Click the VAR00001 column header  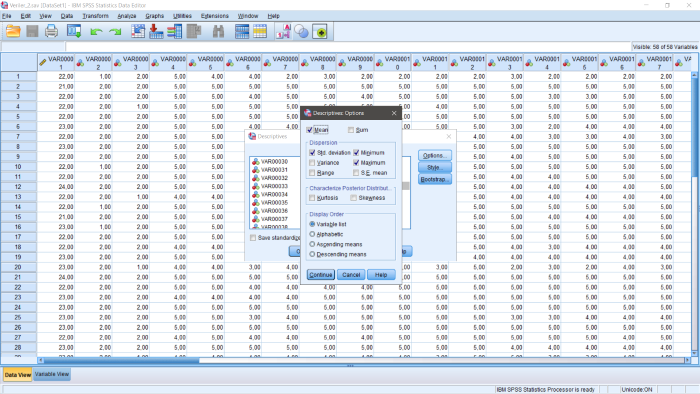point(56,63)
